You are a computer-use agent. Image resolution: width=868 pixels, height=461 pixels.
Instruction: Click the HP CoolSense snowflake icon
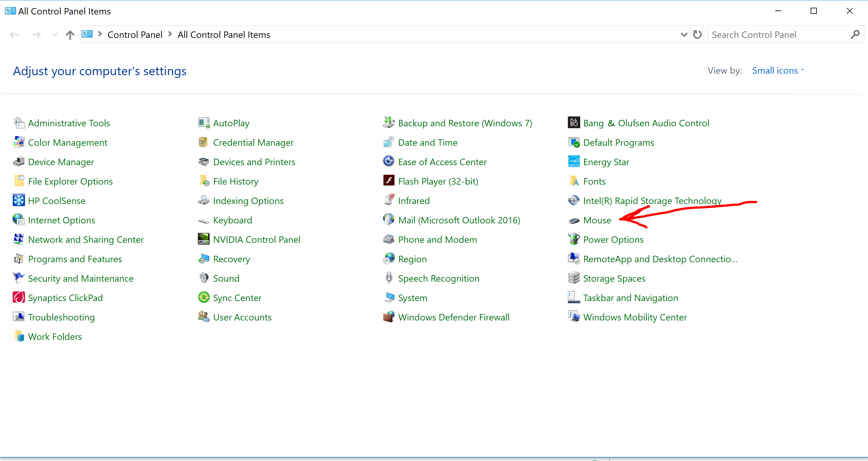coord(19,200)
